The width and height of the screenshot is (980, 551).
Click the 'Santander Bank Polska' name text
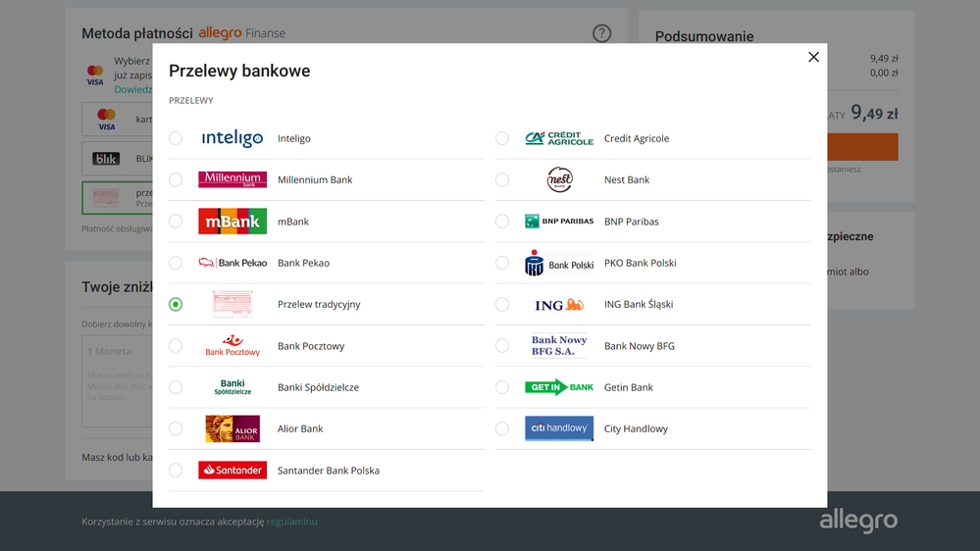click(x=328, y=471)
